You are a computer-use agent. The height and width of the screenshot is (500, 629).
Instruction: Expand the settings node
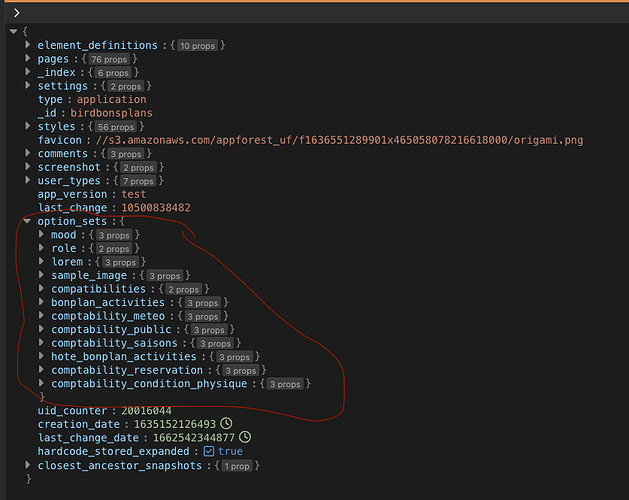[28, 85]
